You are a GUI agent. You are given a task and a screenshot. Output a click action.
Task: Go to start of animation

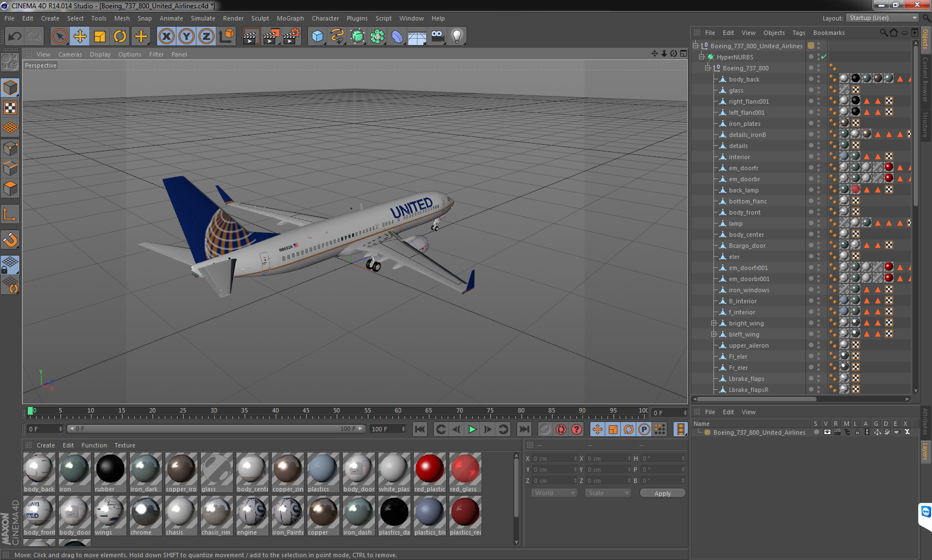420,429
